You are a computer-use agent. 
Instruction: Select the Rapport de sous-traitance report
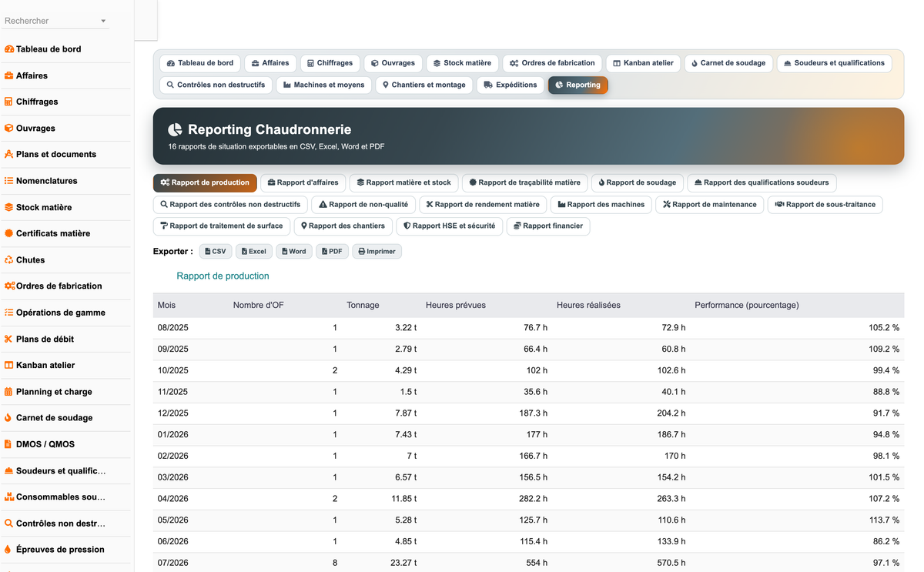(x=825, y=205)
